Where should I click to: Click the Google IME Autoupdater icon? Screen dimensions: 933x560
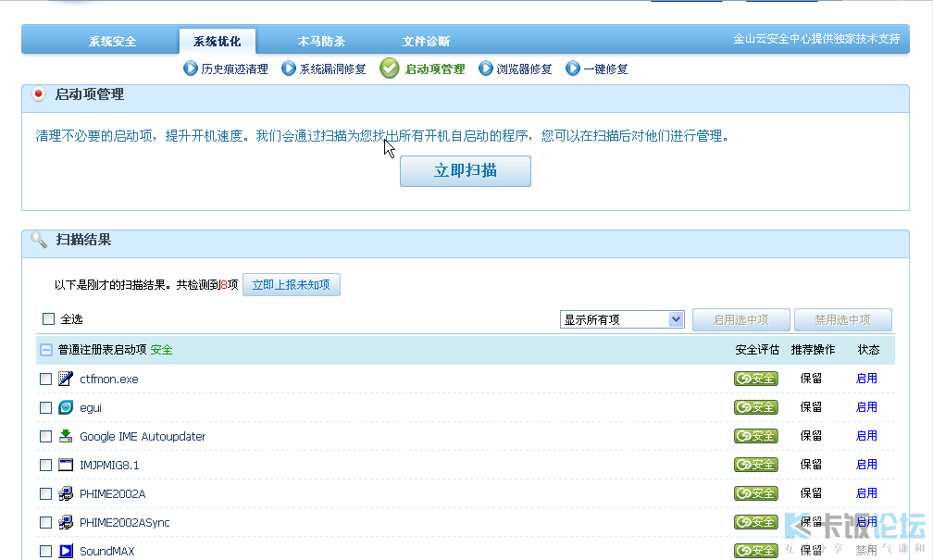pyautogui.click(x=66, y=436)
